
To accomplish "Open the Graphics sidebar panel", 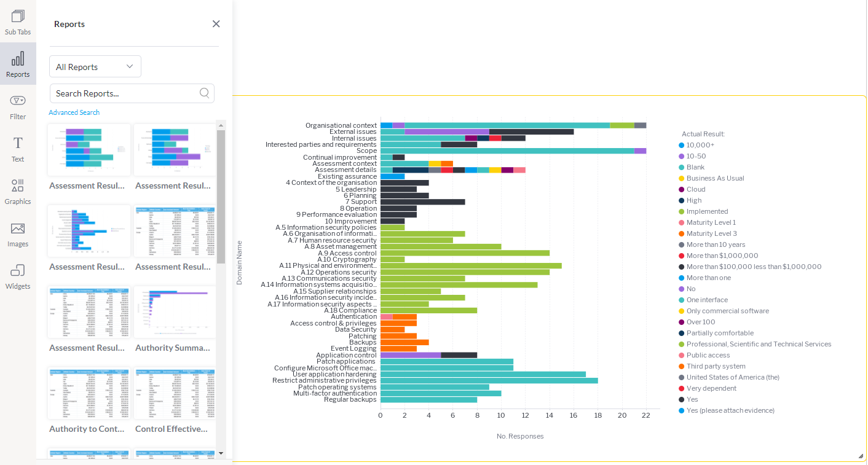I will click(x=18, y=191).
